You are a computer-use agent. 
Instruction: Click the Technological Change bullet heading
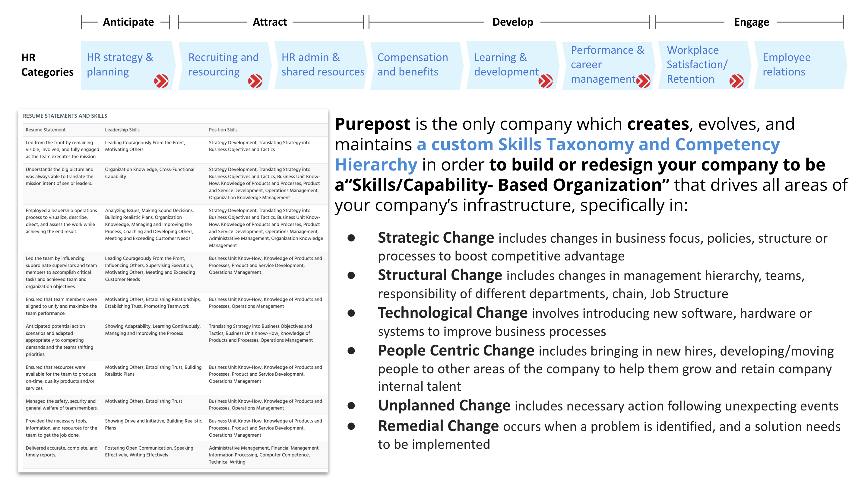[452, 313]
